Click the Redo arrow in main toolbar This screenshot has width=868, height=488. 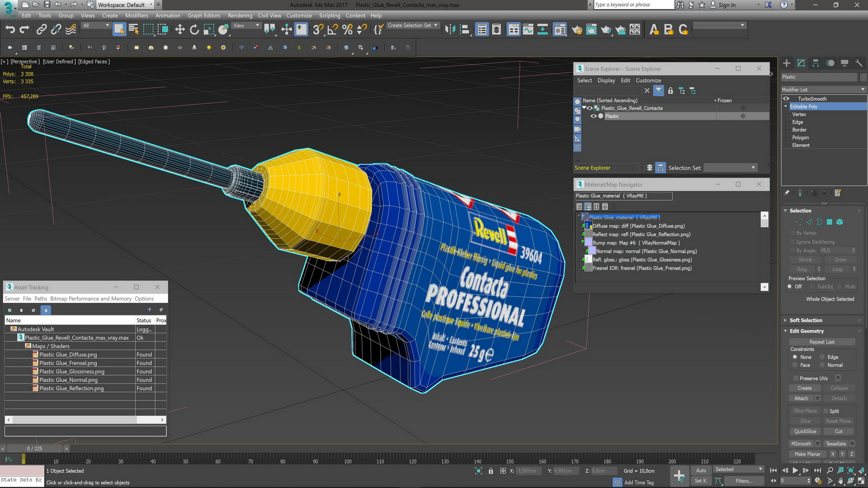click(24, 30)
